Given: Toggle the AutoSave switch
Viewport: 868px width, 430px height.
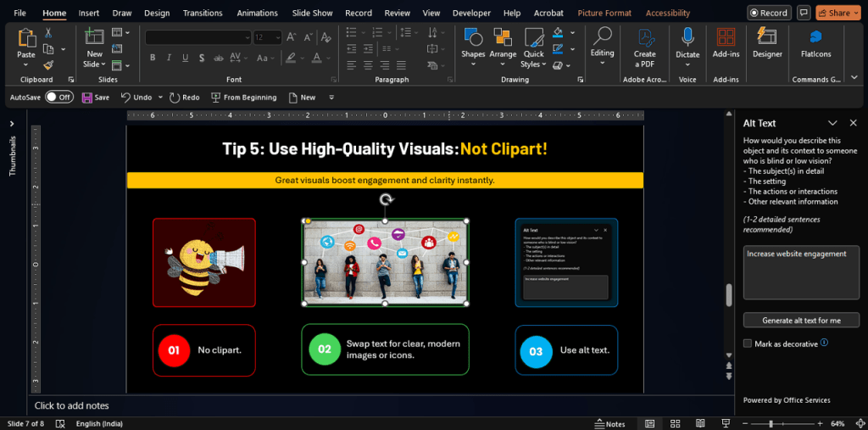Looking at the screenshot, I should 59,98.
